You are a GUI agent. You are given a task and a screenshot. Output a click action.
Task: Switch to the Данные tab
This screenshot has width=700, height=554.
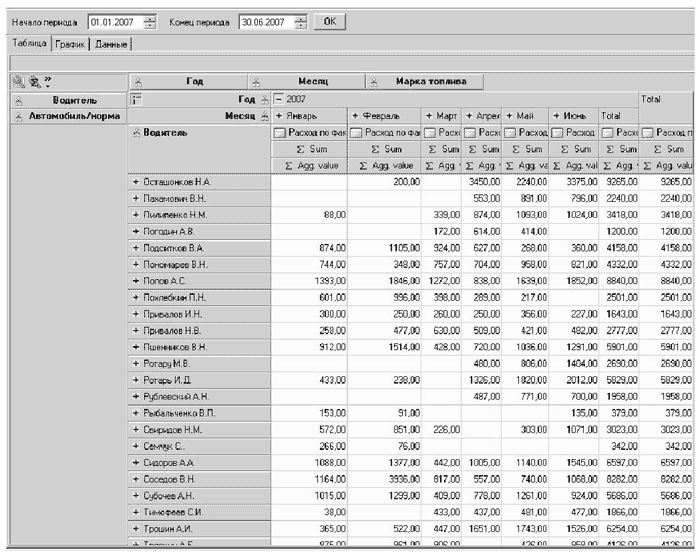(111, 45)
